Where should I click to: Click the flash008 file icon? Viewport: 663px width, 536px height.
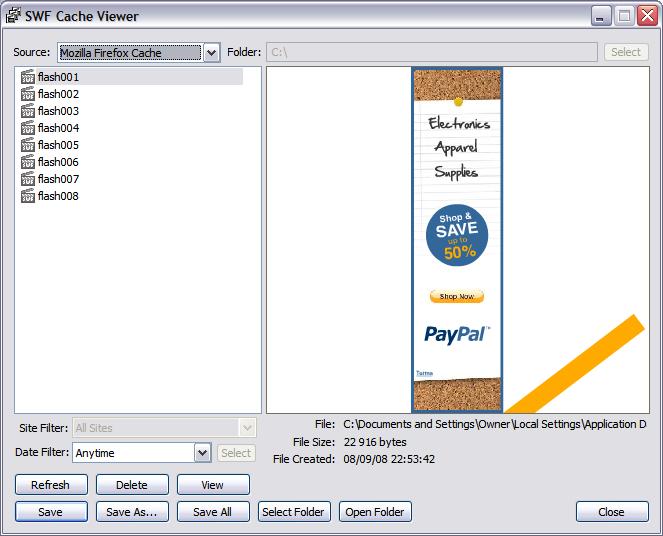[27, 196]
